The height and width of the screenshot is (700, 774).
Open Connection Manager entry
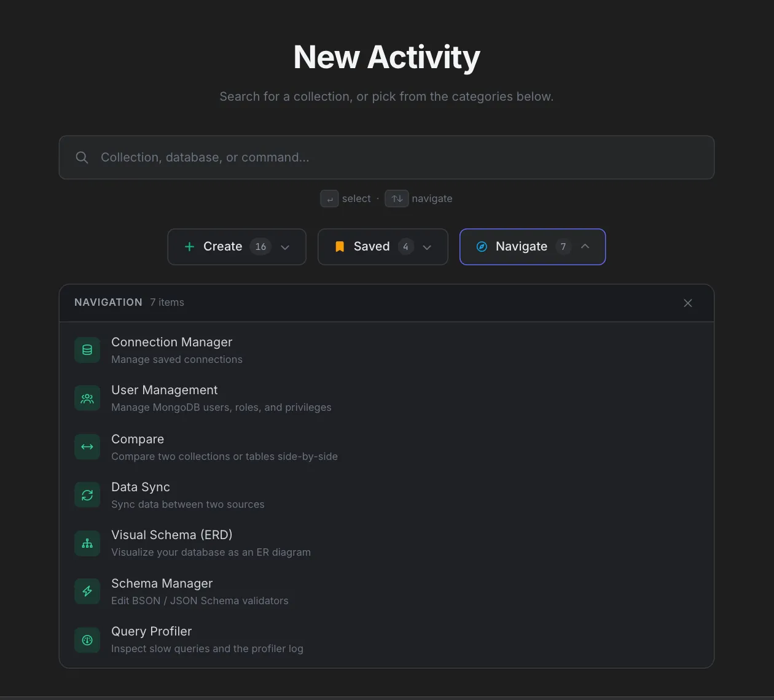click(x=386, y=350)
